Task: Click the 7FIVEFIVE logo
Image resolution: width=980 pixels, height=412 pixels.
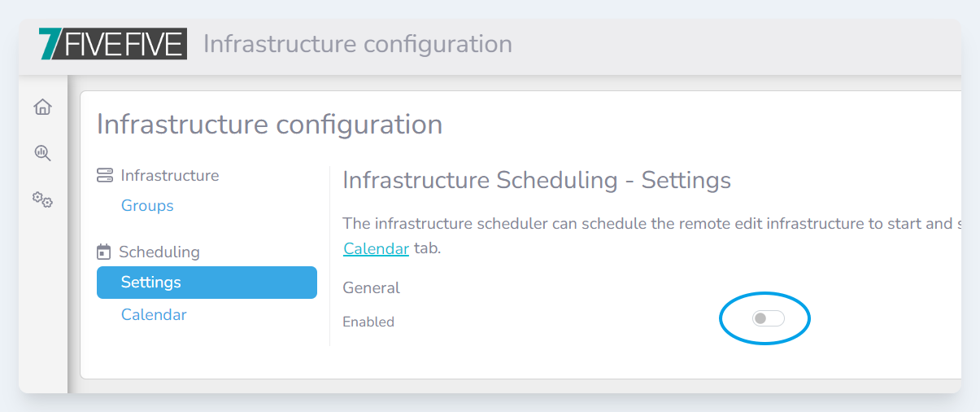Action: [x=113, y=44]
